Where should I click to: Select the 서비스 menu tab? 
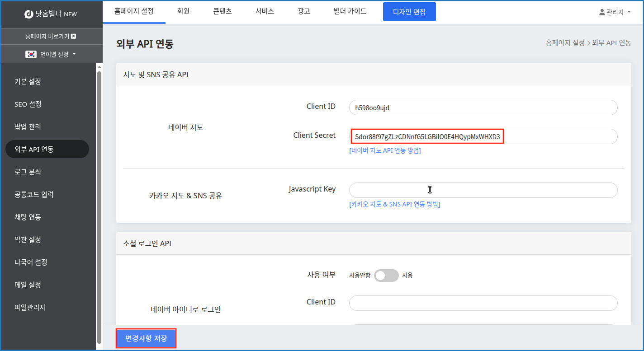tap(265, 11)
